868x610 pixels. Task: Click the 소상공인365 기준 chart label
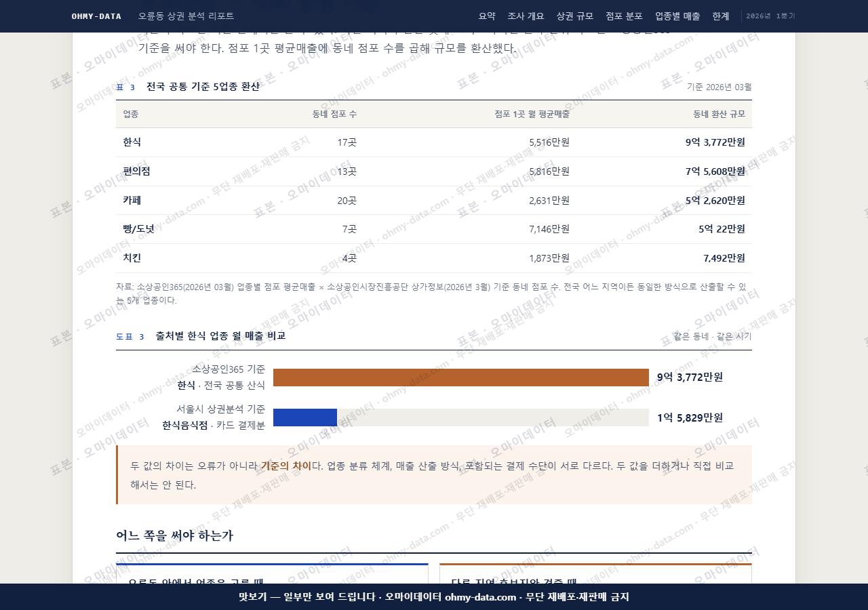coord(229,369)
